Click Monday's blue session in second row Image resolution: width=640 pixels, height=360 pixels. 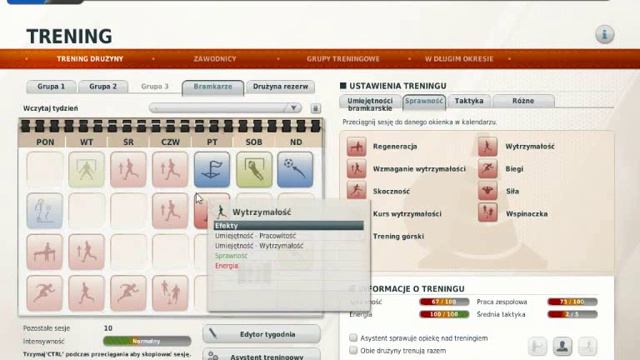(44, 211)
